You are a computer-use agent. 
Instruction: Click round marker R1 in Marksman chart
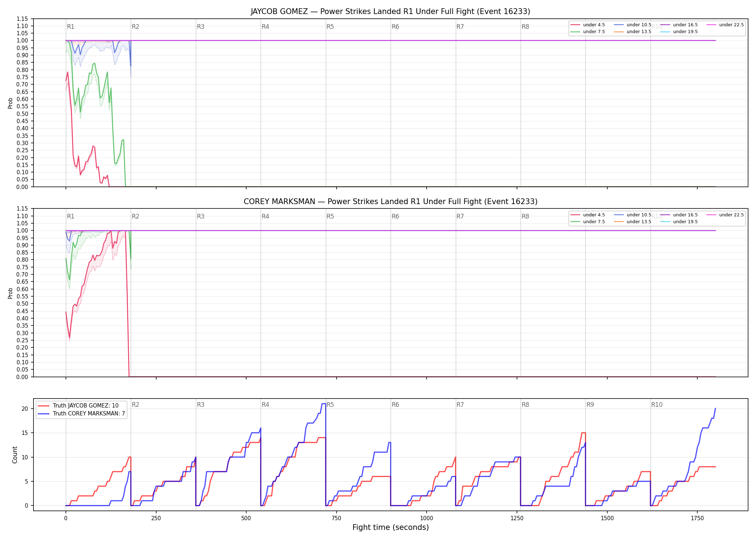pos(71,216)
